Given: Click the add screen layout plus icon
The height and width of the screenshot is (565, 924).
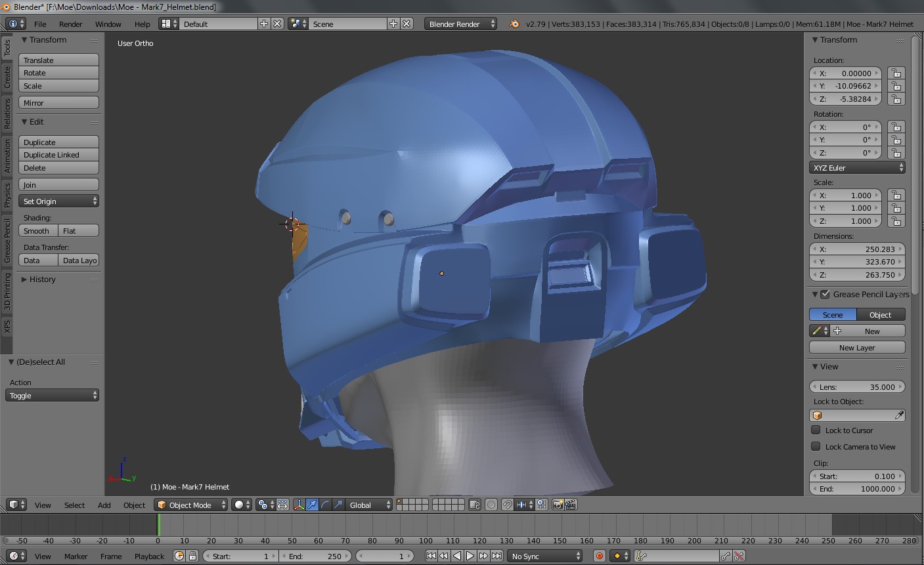Looking at the screenshot, I should (x=264, y=24).
